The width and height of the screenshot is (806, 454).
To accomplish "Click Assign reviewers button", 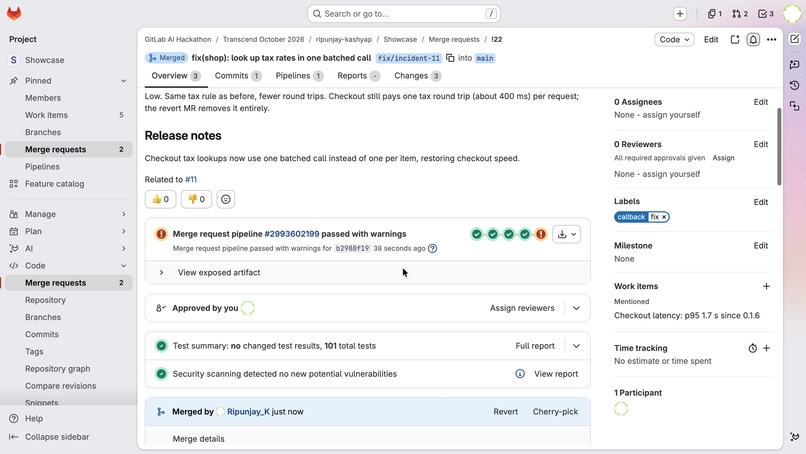I will 522,308.
